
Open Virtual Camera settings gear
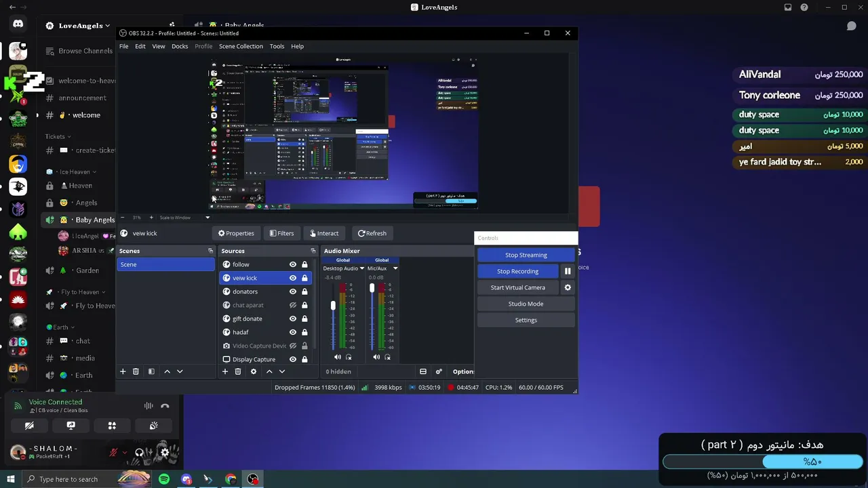[x=568, y=287]
